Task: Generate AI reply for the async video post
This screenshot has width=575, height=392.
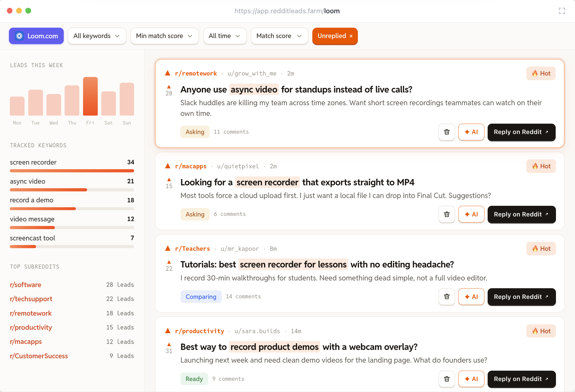Action: tap(471, 132)
